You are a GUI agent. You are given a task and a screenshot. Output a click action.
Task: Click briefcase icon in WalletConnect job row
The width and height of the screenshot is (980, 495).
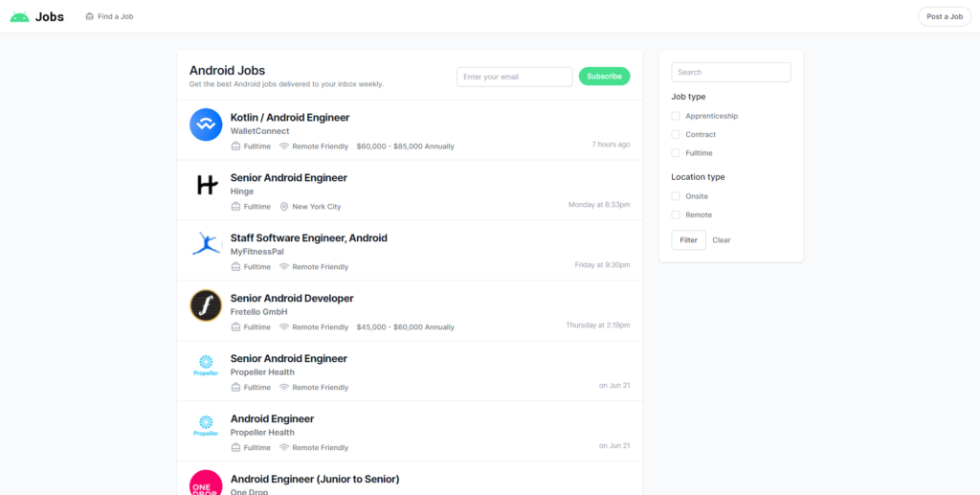pos(235,146)
